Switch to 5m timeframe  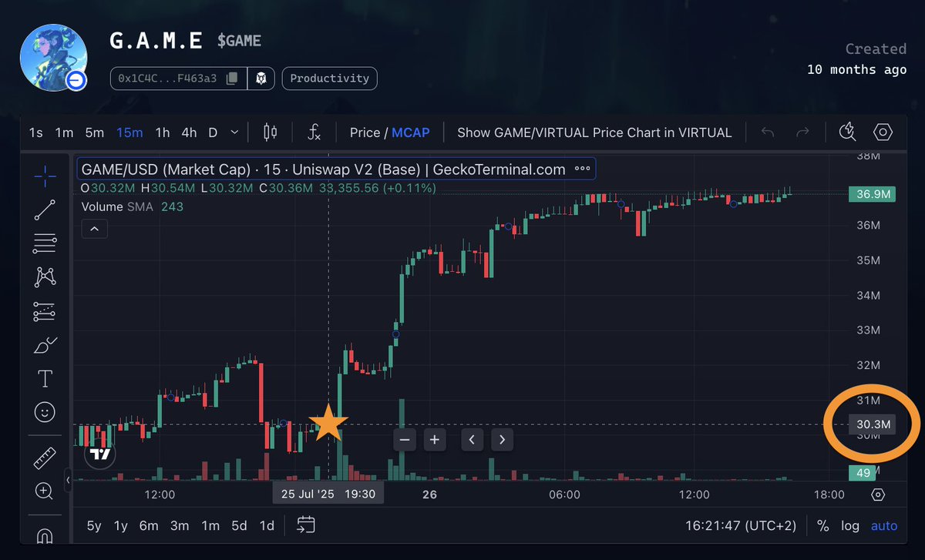pyautogui.click(x=95, y=132)
